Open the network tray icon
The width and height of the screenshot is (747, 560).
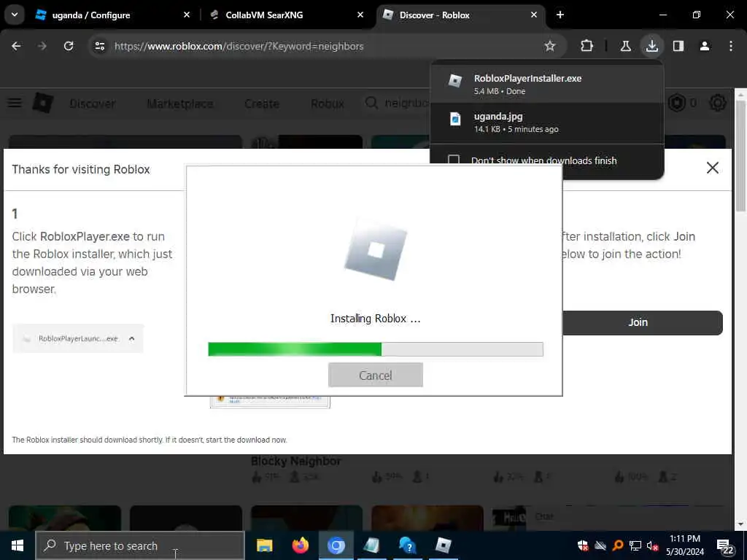point(635,545)
